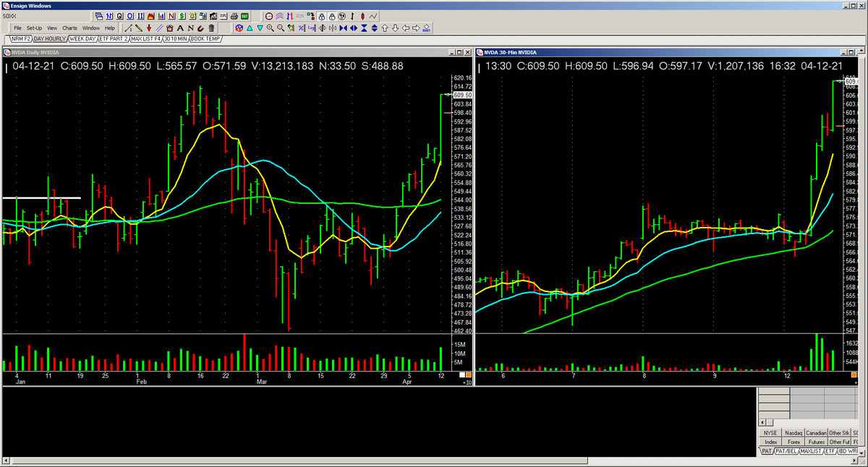Toggle the Log scale button
The image size is (868, 467).
point(311,28)
